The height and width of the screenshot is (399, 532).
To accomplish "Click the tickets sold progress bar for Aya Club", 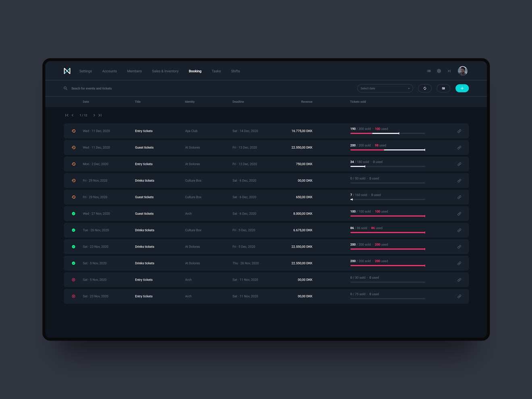I will (387, 133).
